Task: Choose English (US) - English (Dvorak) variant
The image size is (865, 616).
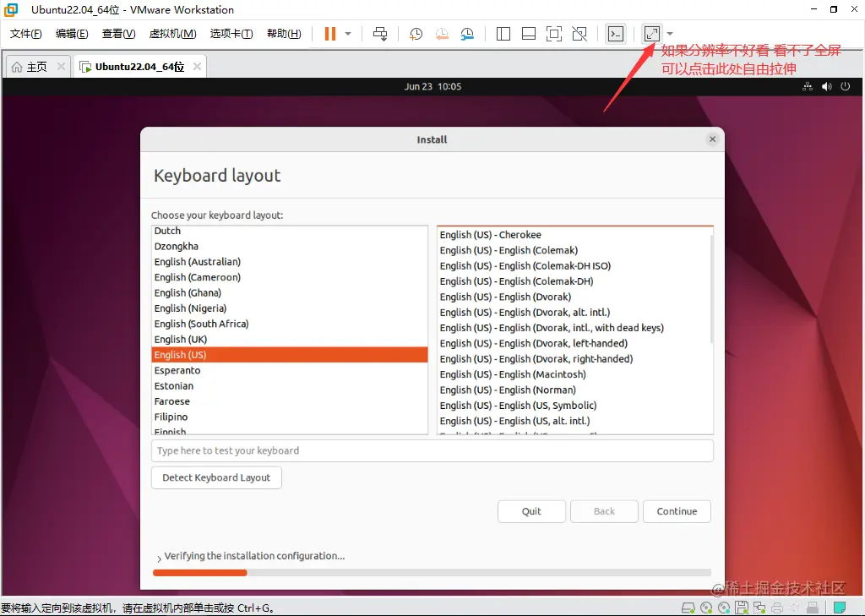Action: click(x=574, y=297)
